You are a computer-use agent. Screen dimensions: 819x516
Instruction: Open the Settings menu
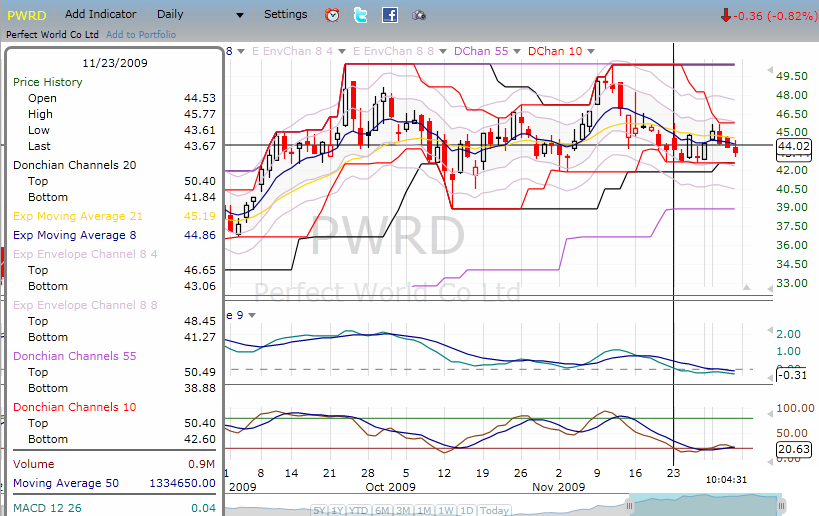pyautogui.click(x=285, y=14)
